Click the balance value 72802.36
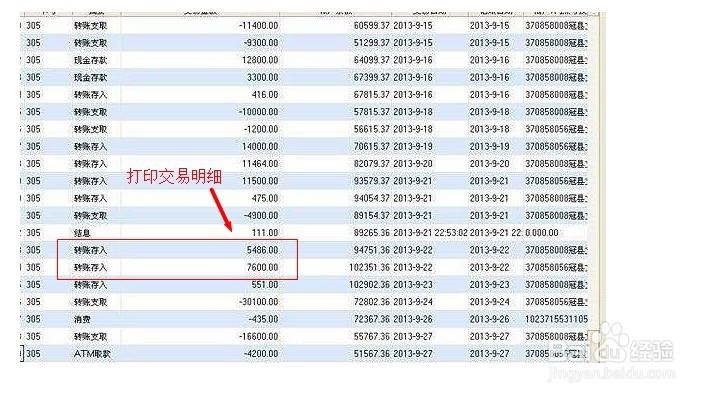Screen dimensions: 714x398 (x=372, y=302)
